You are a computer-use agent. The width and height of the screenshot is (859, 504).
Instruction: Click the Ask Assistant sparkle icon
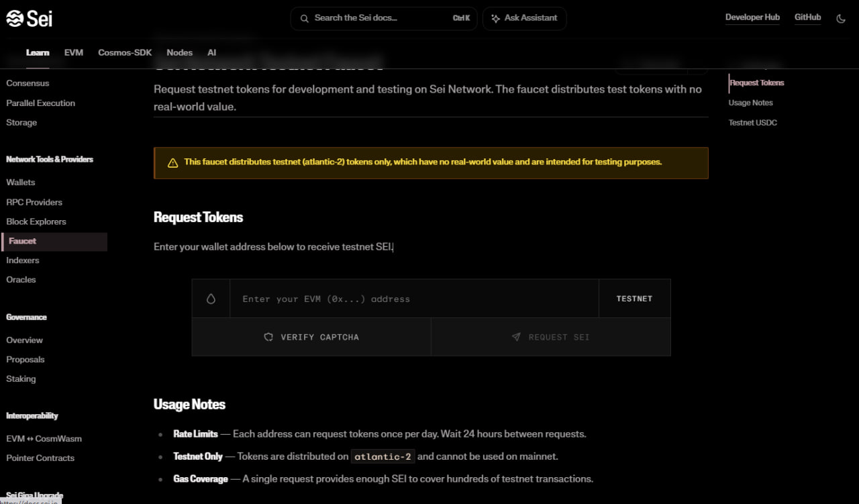[496, 18]
